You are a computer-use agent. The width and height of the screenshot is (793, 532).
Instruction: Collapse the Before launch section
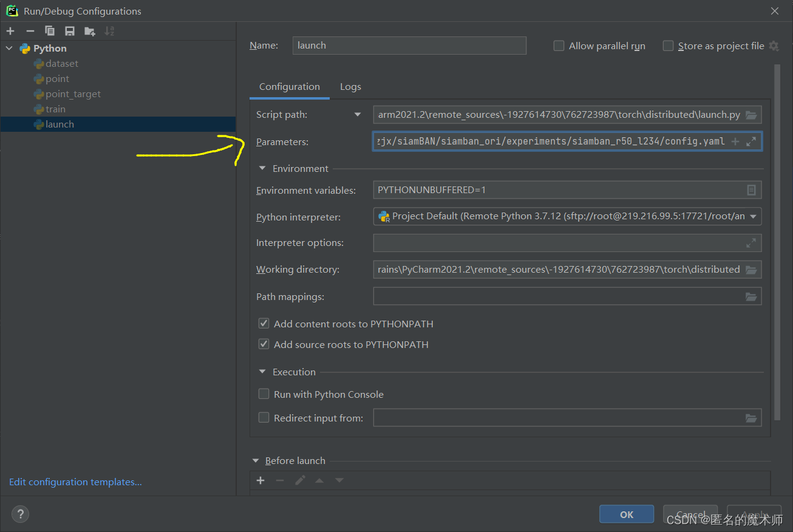256,460
